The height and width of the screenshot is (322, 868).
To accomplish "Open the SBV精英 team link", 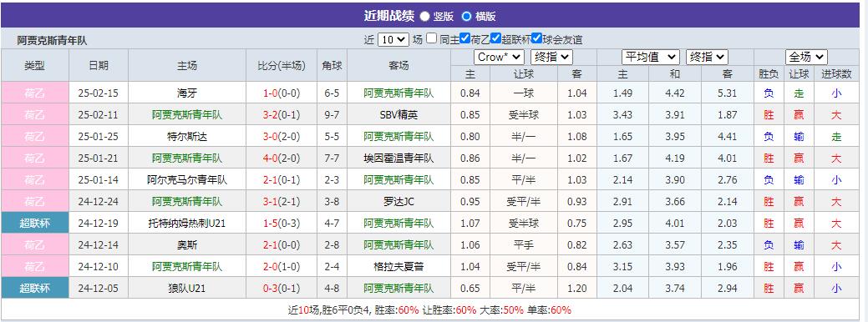I will point(398,115).
